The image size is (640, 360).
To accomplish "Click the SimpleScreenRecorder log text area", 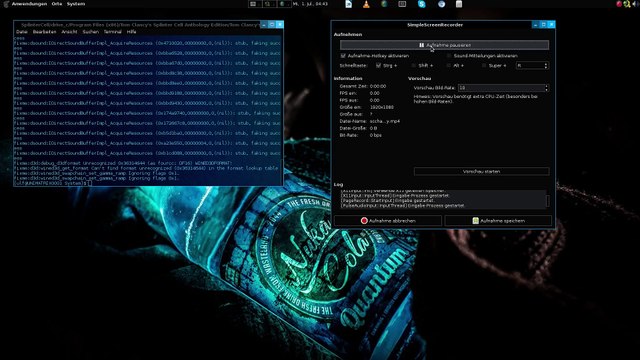I will (443, 200).
